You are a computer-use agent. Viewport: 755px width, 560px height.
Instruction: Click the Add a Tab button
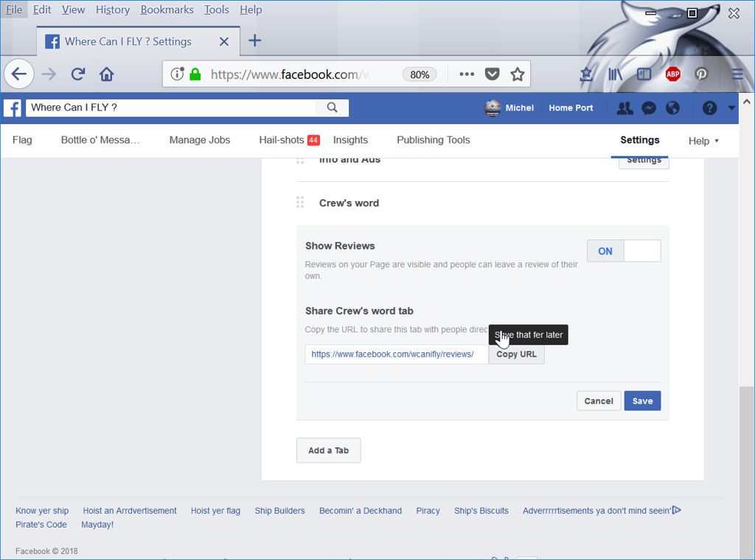(328, 450)
